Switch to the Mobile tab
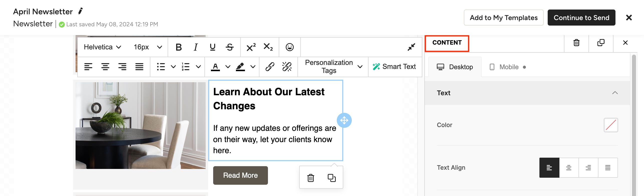The height and width of the screenshot is (196, 644). pyautogui.click(x=508, y=67)
